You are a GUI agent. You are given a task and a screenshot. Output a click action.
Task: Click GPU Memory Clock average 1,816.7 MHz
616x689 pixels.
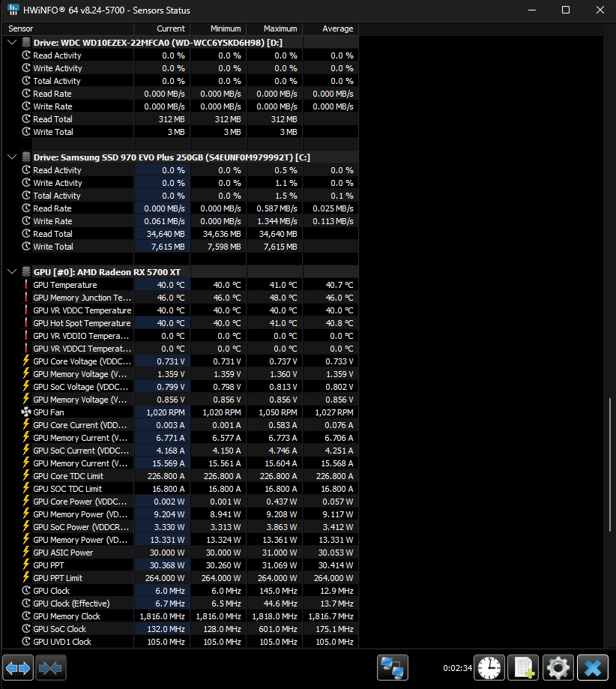330,616
